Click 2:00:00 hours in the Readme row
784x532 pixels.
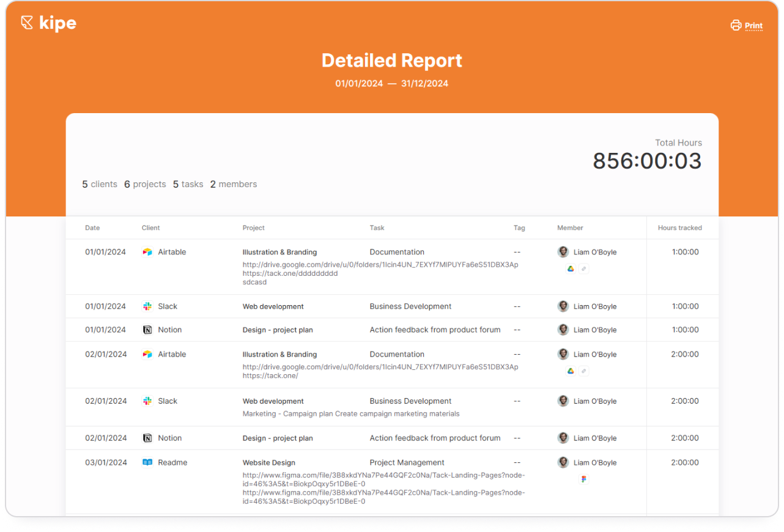pos(685,462)
